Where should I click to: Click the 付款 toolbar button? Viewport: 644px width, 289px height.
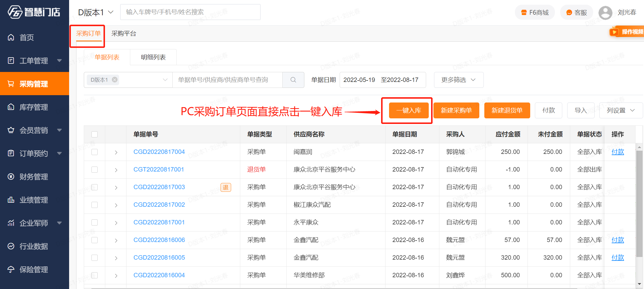pos(548,110)
